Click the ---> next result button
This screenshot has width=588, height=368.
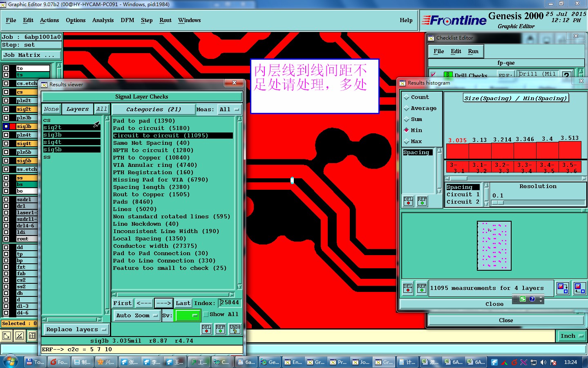tap(163, 303)
